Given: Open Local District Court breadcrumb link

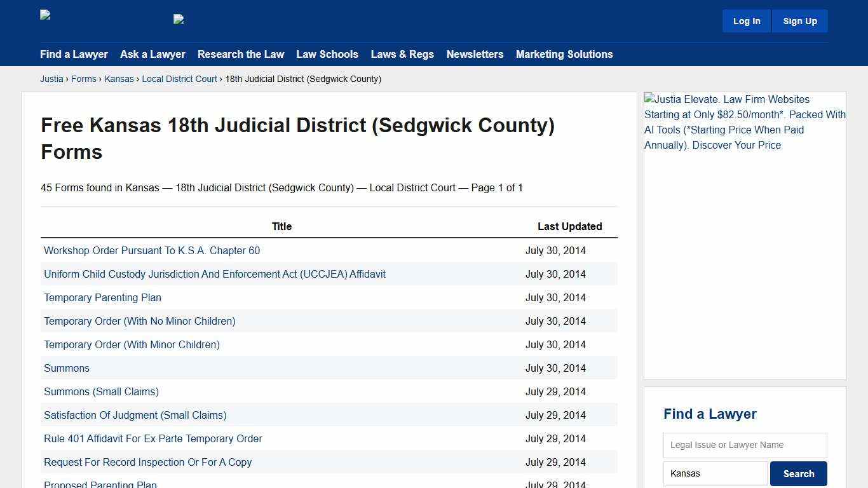Looking at the screenshot, I should coord(179,79).
